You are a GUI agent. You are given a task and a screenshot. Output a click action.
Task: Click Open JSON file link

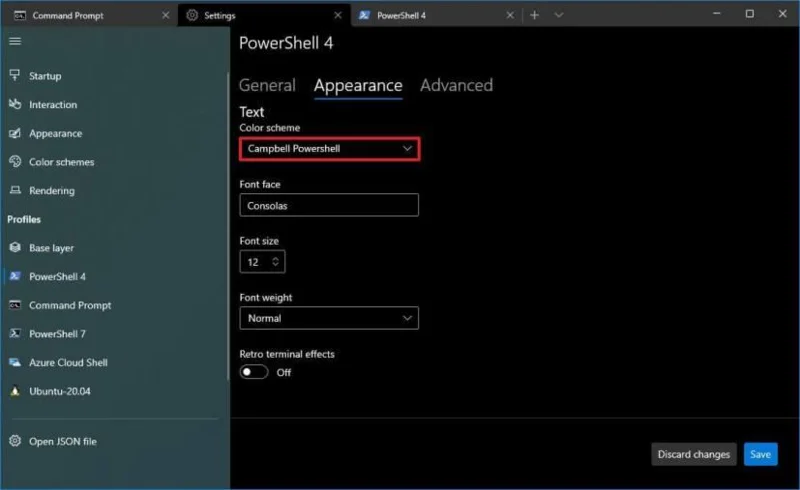(115, 441)
